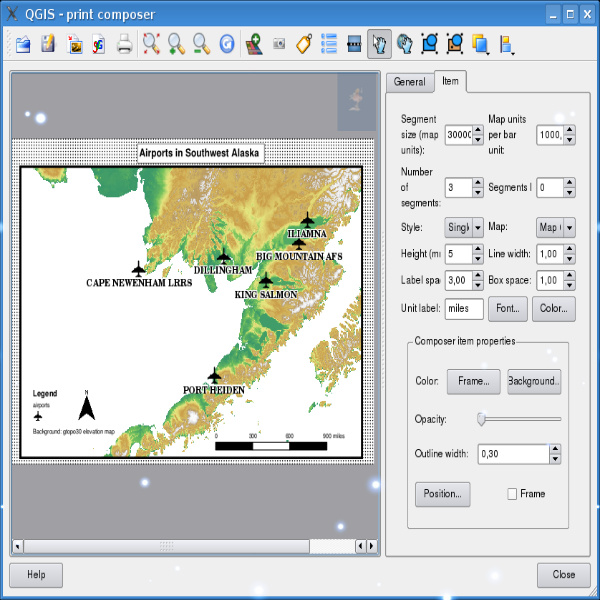The image size is (600, 600).
Task: Click the CAPE NEWENHAM LRRS label
Action: click(139, 283)
